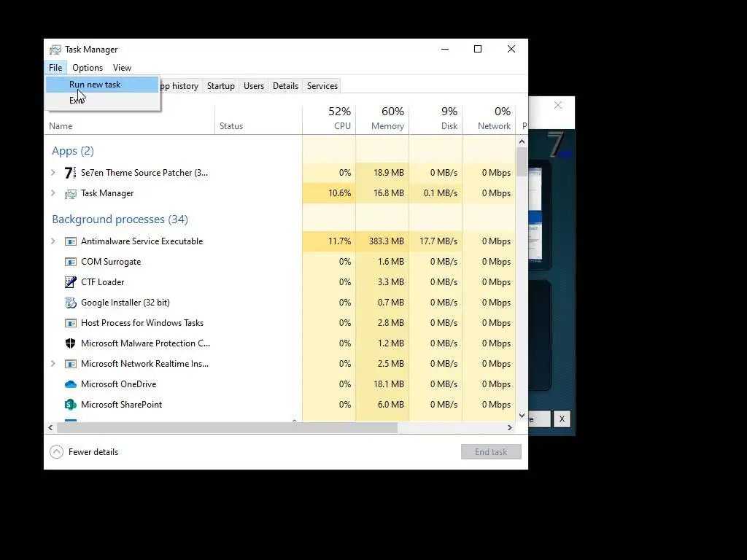
Task: Select the COM Surrogate process name
Action: click(x=111, y=262)
